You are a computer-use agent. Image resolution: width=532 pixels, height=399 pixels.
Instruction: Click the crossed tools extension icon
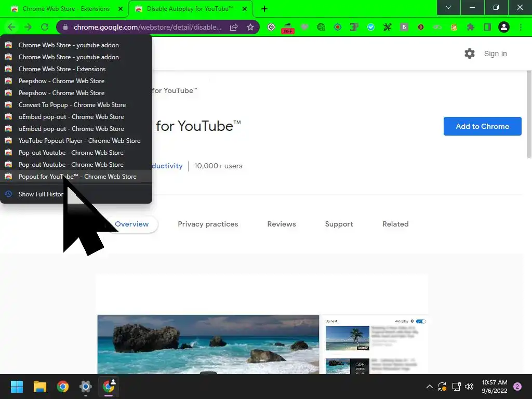tap(388, 27)
